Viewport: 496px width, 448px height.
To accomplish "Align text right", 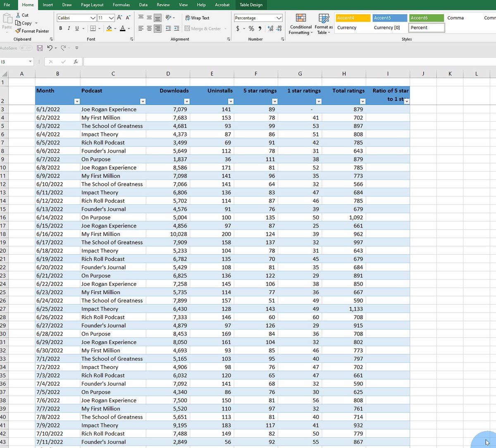I will click(x=157, y=29).
